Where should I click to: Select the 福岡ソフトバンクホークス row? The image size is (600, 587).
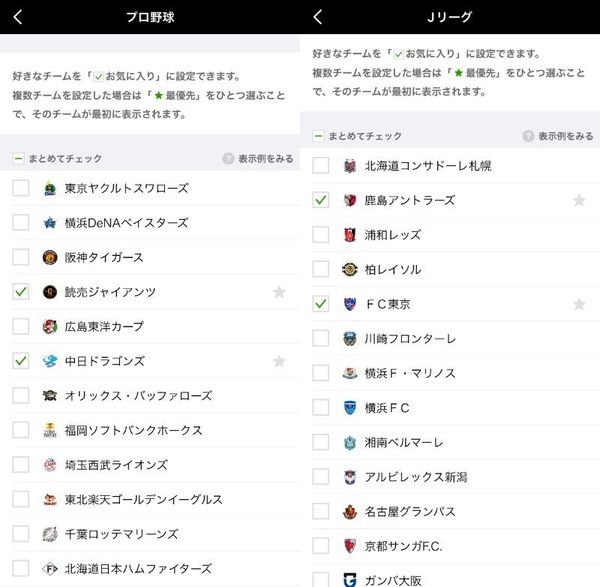pos(150,430)
